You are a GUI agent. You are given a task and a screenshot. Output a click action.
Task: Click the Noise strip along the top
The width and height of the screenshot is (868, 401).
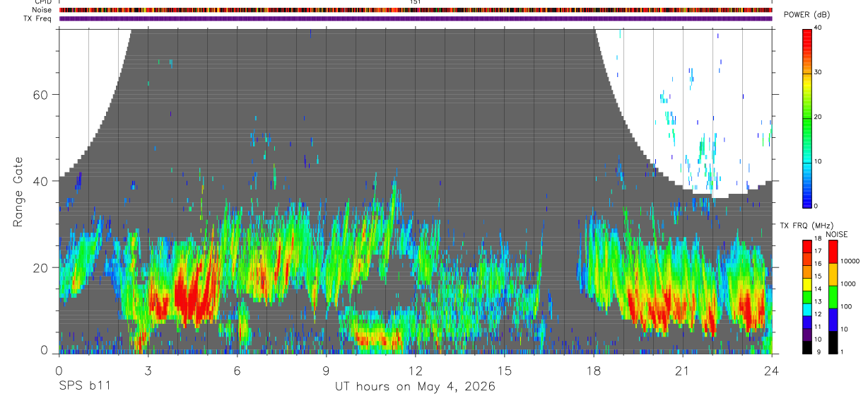tap(416, 10)
